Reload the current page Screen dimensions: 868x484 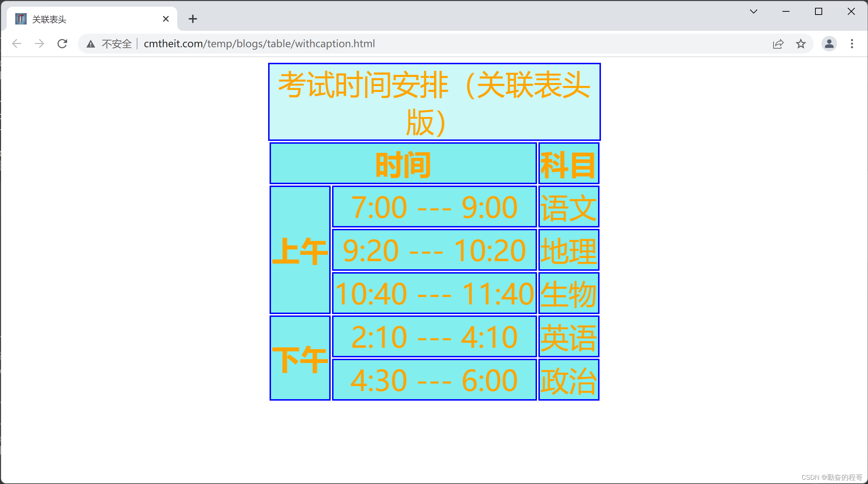pyautogui.click(x=62, y=44)
